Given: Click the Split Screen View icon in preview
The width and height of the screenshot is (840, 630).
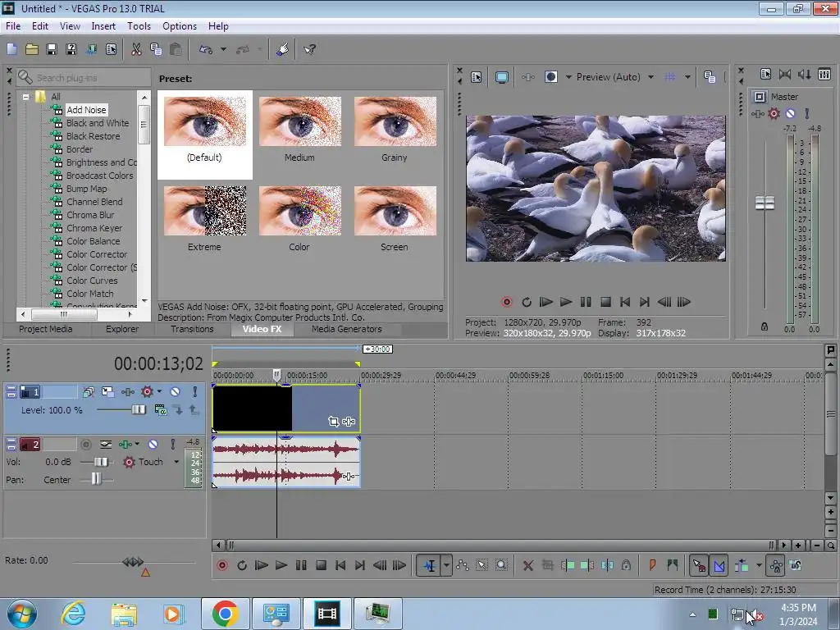Looking at the screenshot, I should [551, 77].
